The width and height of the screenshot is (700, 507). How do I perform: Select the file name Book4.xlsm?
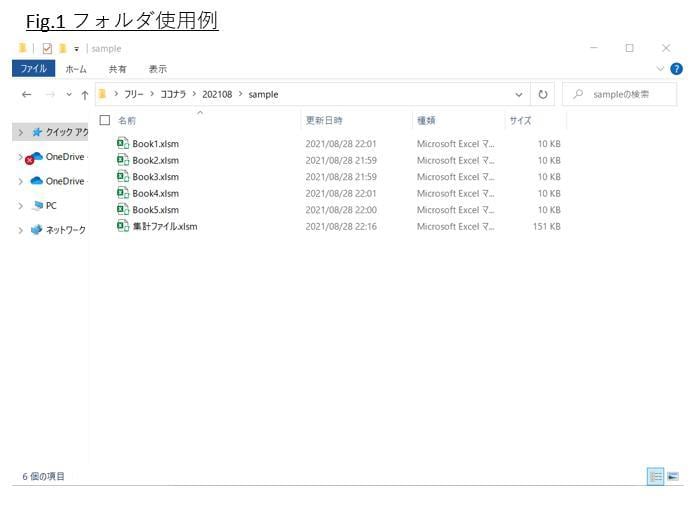coord(155,193)
